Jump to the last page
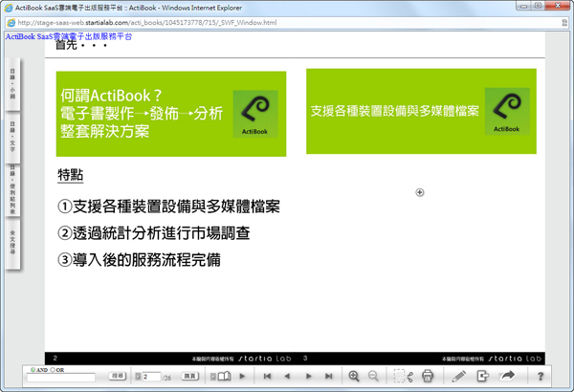 click(329, 376)
